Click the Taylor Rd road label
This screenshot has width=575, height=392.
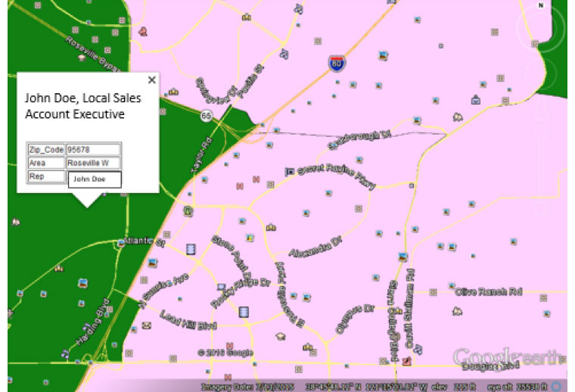pos(201,155)
